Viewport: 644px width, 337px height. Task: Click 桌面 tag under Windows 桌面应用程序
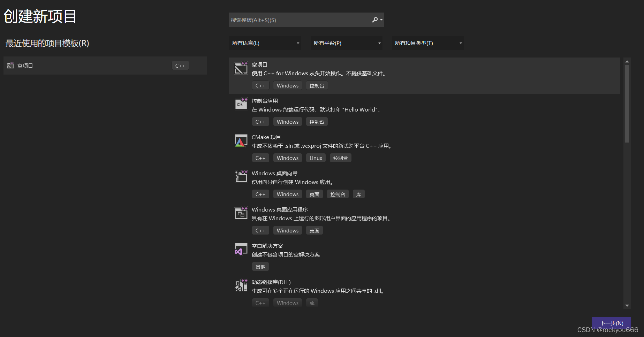pos(315,230)
